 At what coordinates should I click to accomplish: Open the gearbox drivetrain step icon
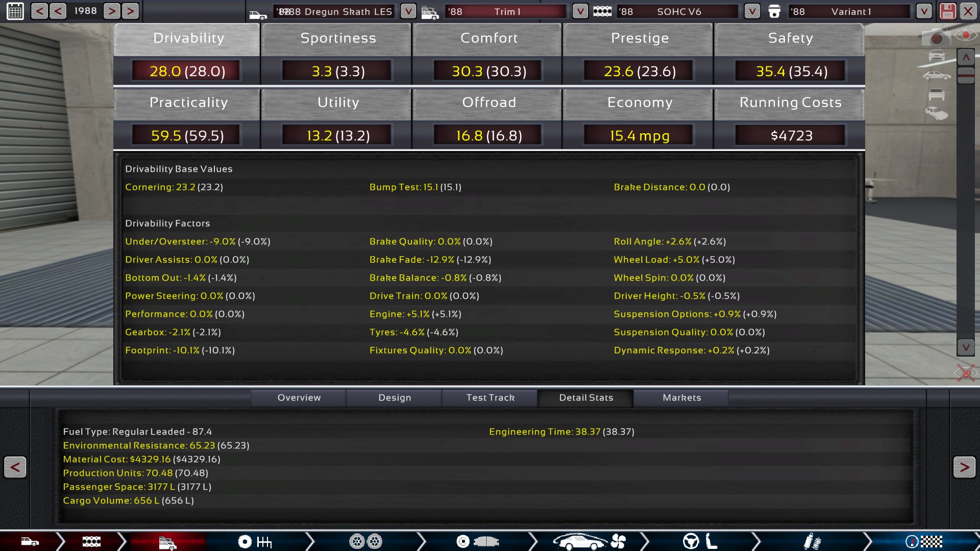pos(254,541)
